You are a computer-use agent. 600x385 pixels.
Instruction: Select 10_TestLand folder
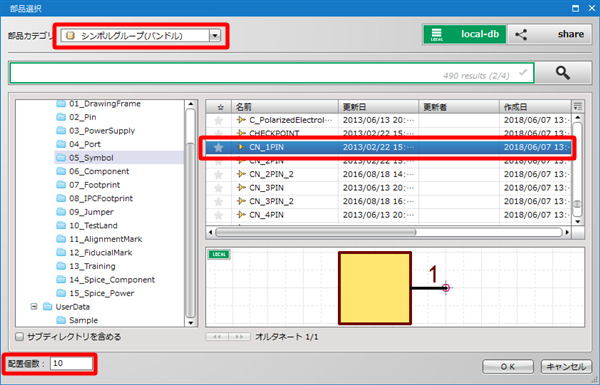[87, 225]
